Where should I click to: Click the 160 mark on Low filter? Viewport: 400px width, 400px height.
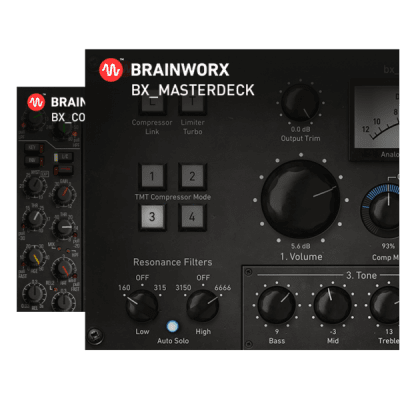124,288
